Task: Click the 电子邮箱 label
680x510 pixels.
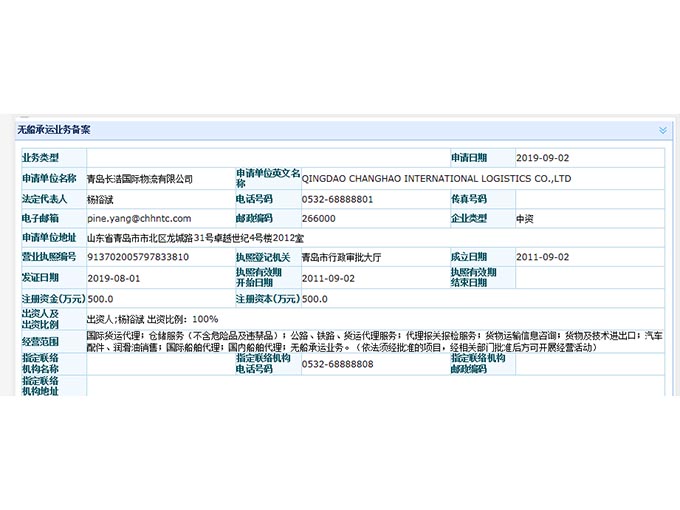Action: pos(40,218)
